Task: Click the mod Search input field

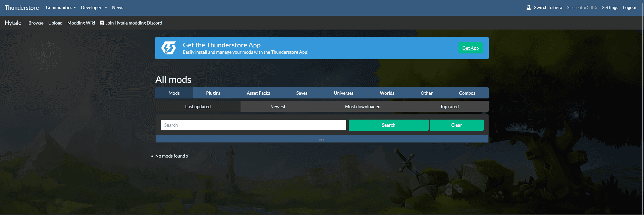Action: point(253,125)
